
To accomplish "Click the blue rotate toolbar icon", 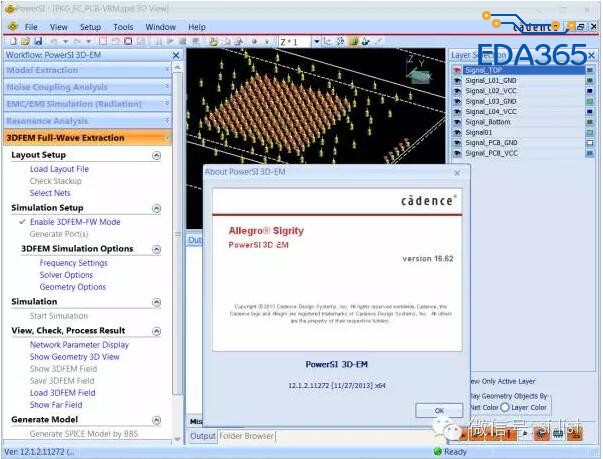I will tap(365, 41).
